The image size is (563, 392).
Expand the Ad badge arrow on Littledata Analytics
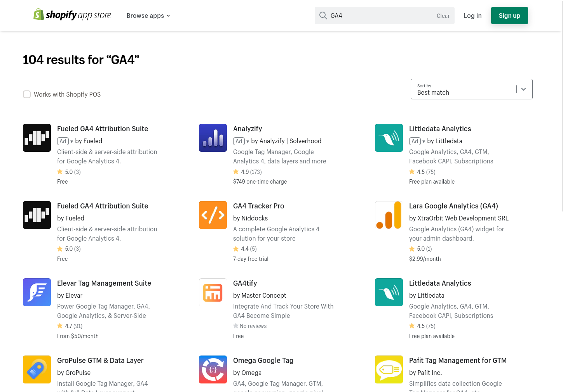coord(424,142)
